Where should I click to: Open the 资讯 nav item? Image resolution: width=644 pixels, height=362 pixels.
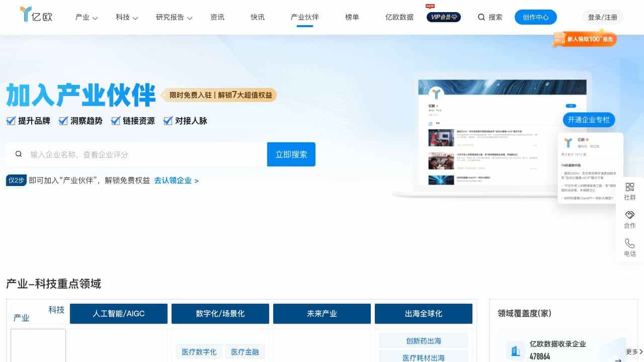tap(217, 17)
